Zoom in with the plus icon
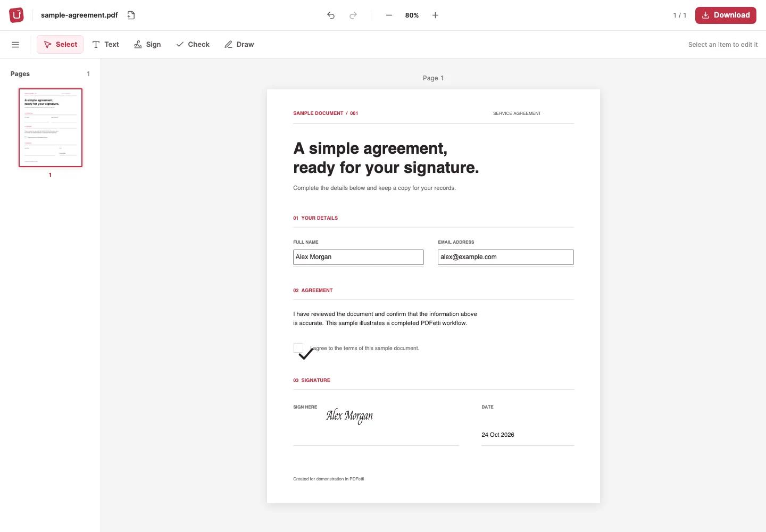766x532 pixels. tap(435, 15)
